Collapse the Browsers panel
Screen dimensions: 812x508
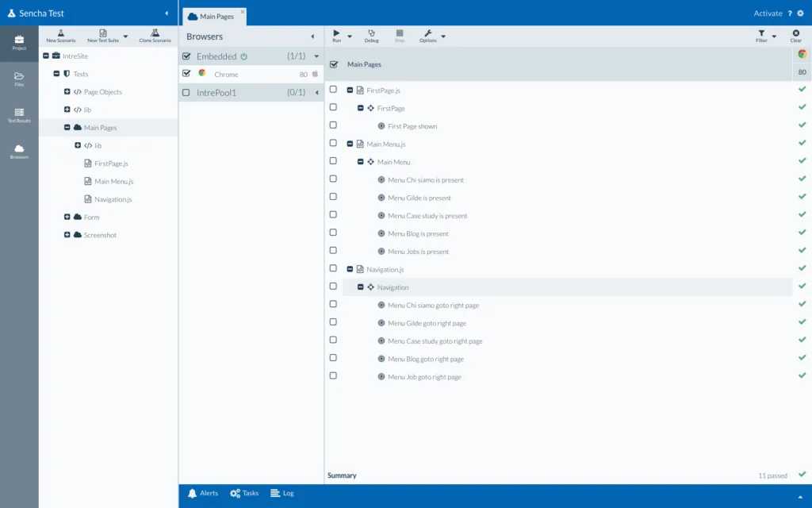pos(312,37)
